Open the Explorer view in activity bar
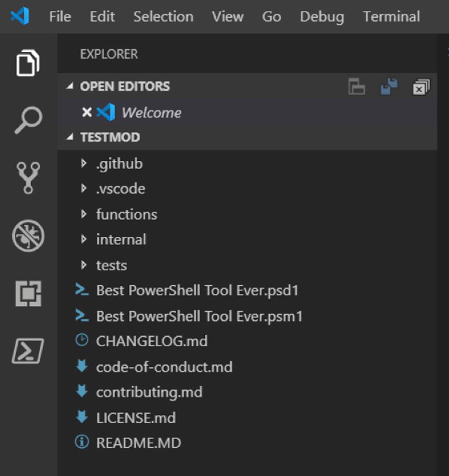Viewport: 449px width, 476px height. [28, 63]
